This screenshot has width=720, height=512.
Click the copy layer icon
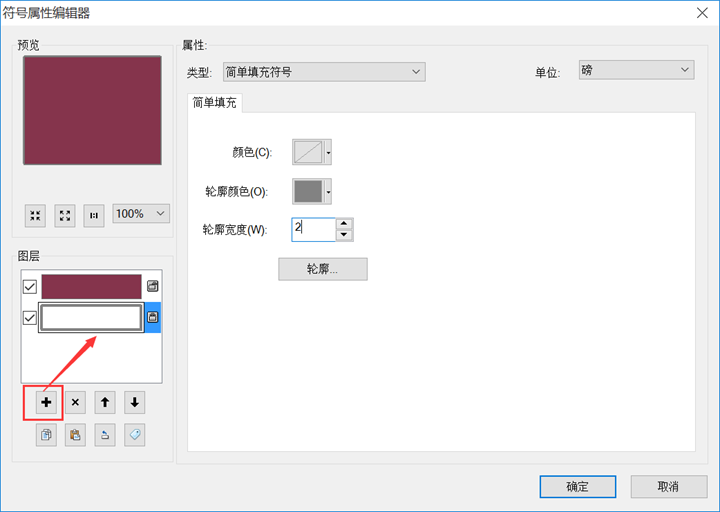point(46,435)
